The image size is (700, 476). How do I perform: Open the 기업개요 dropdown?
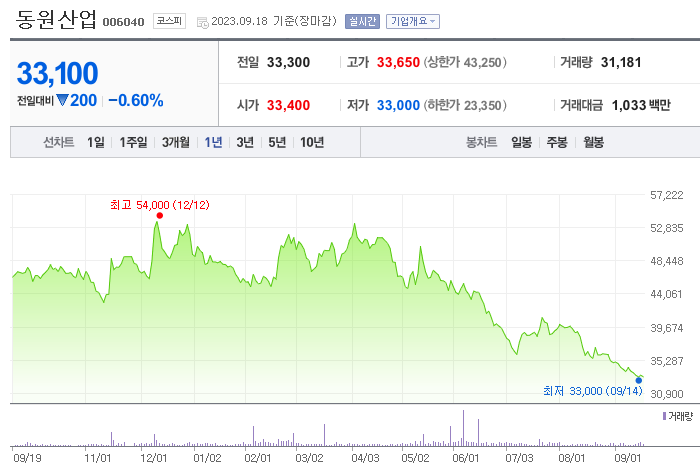click(x=412, y=21)
